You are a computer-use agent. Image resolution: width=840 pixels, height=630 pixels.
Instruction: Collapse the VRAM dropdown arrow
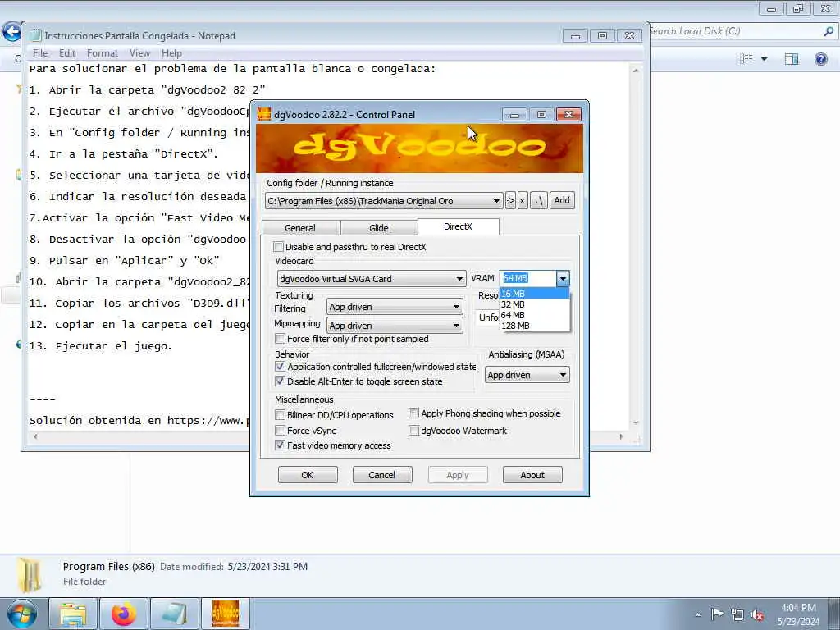click(563, 279)
